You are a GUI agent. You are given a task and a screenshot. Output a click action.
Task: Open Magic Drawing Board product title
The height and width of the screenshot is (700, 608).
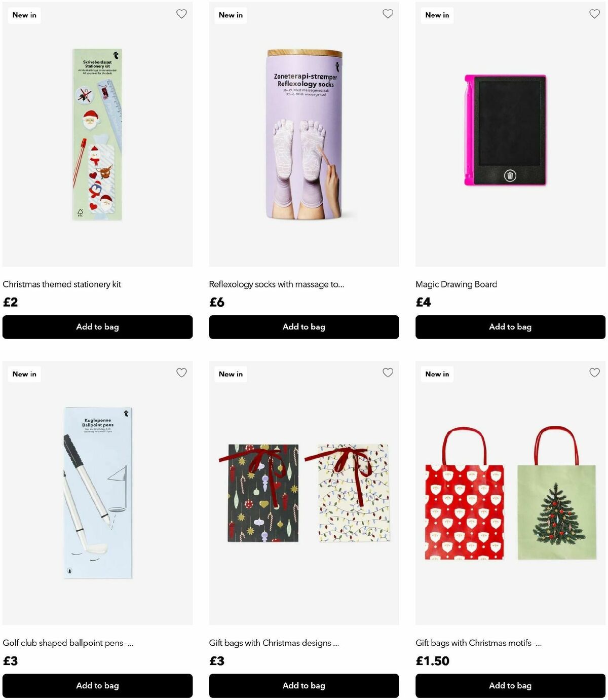pyautogui.click(x=457, y=284)
